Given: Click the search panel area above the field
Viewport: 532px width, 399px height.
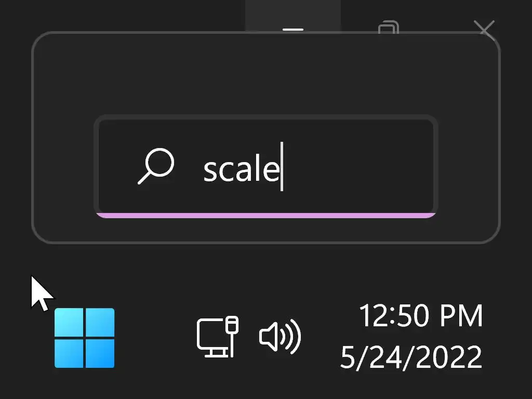Looking at the screenshot, I should pyautogui.click(x=265, y=78).
